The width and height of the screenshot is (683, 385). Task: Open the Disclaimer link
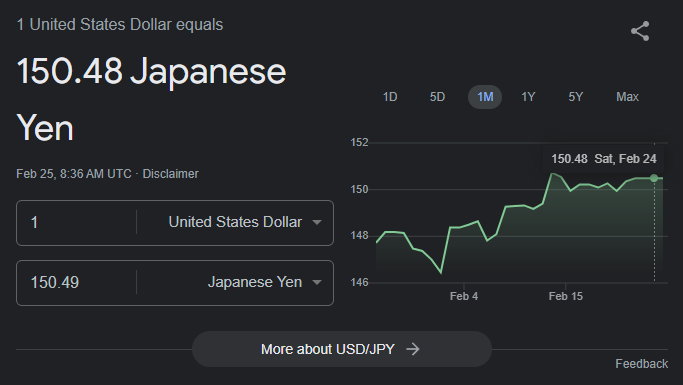tap(170, 174)
